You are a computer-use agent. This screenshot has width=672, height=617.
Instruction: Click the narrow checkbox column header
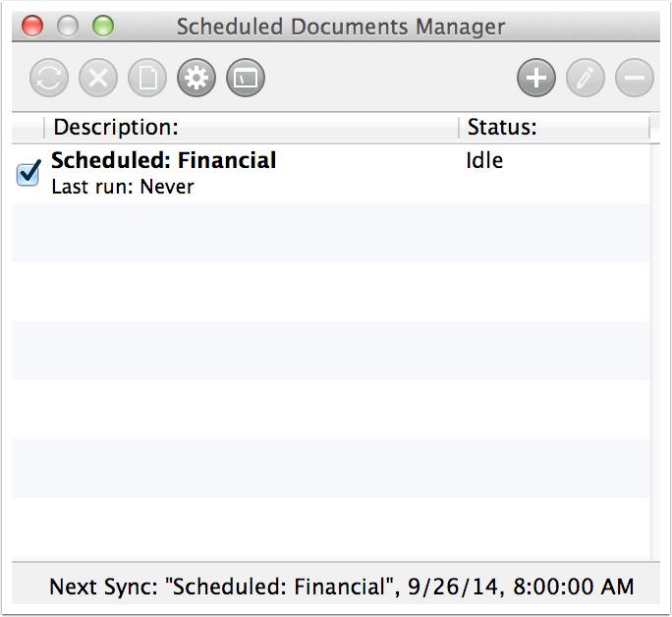(x=28, y=128)
